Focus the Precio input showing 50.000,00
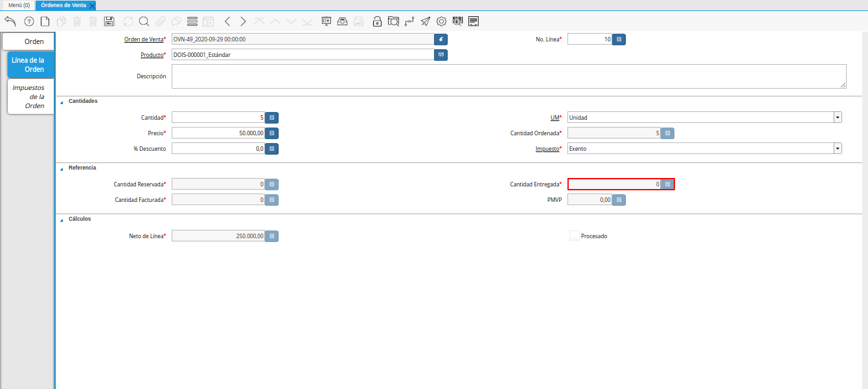This screenshot has width=868, height=389. pos(218,133)
